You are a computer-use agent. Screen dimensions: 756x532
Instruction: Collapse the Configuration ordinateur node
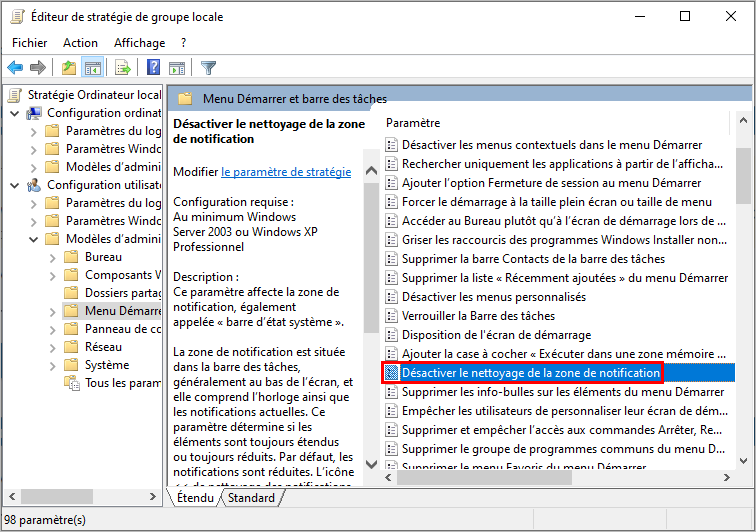click(15, 114)
